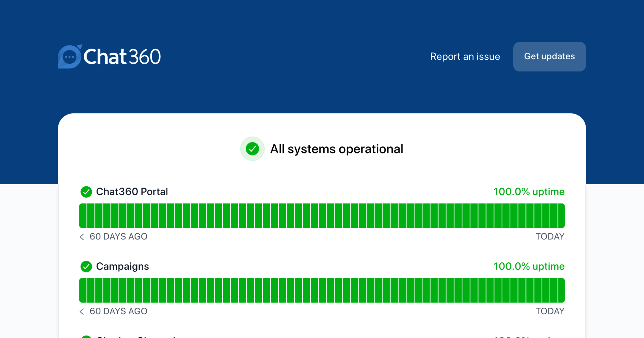The image size is (644, 338).
Task: Open the Report an issue link
Action: coord(465,57)
